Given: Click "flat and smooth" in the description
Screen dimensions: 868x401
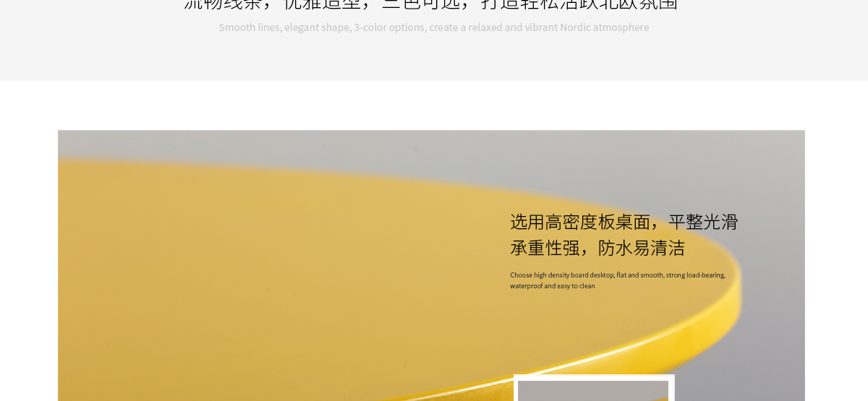Looking at the screenshot, I should (x=639, y=275).
